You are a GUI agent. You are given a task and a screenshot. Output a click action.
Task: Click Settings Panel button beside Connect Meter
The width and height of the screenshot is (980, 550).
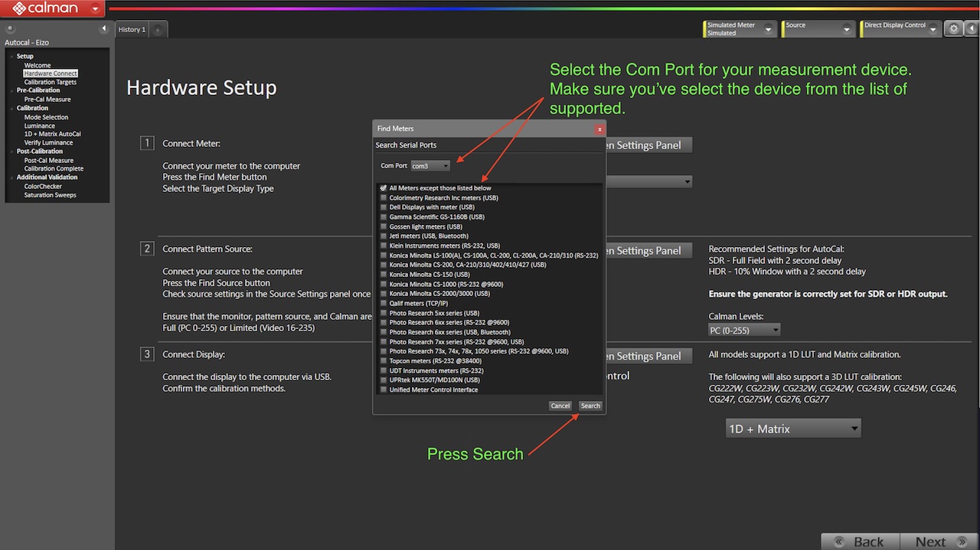point(649,145)
